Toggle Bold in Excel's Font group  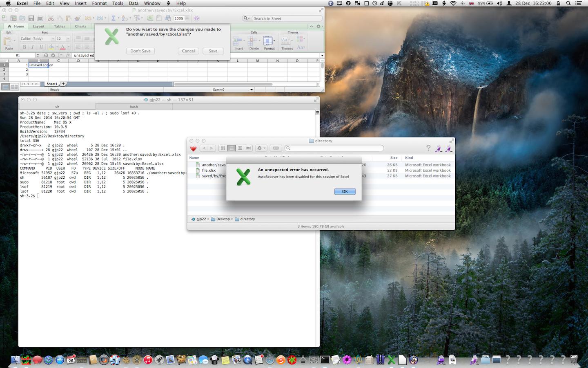[x=24, y=47]
